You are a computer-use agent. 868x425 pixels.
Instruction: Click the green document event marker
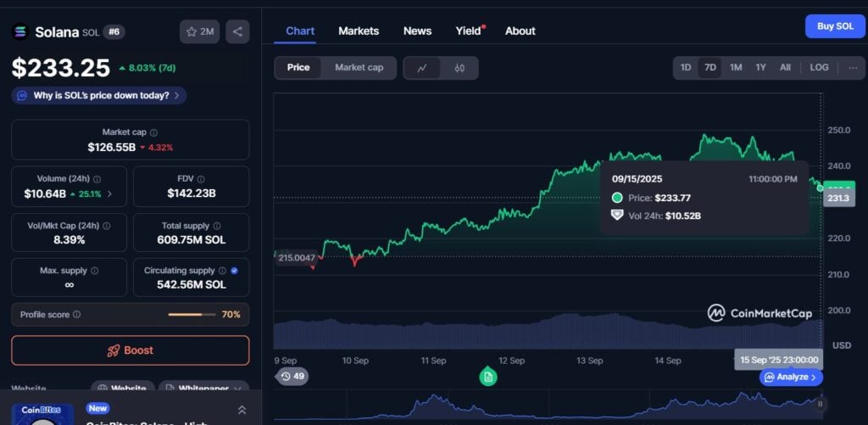[x=487, y=377]
